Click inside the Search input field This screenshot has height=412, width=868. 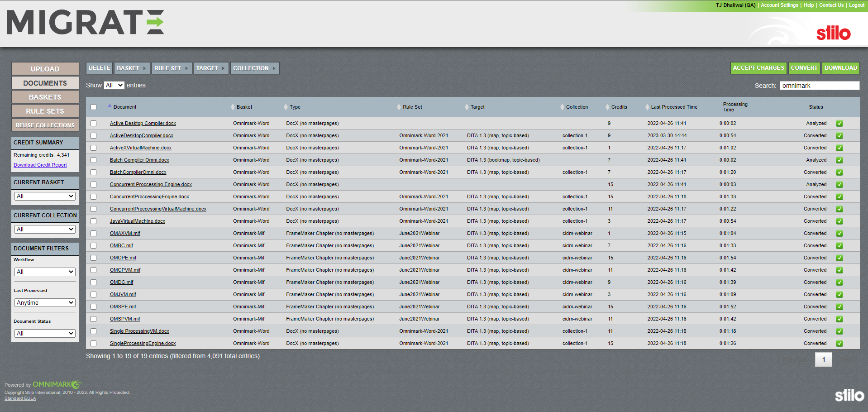tap(819, 85)
